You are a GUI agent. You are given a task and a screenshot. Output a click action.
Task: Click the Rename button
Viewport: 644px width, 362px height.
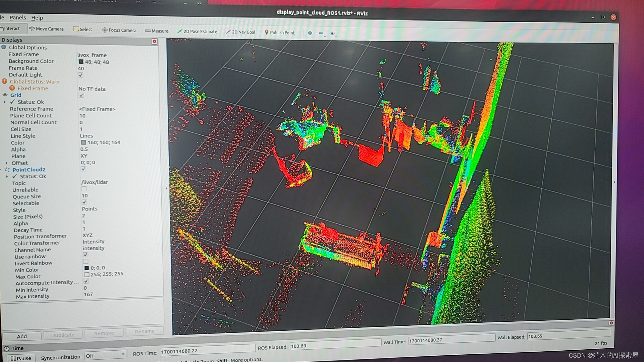point(145,331)
